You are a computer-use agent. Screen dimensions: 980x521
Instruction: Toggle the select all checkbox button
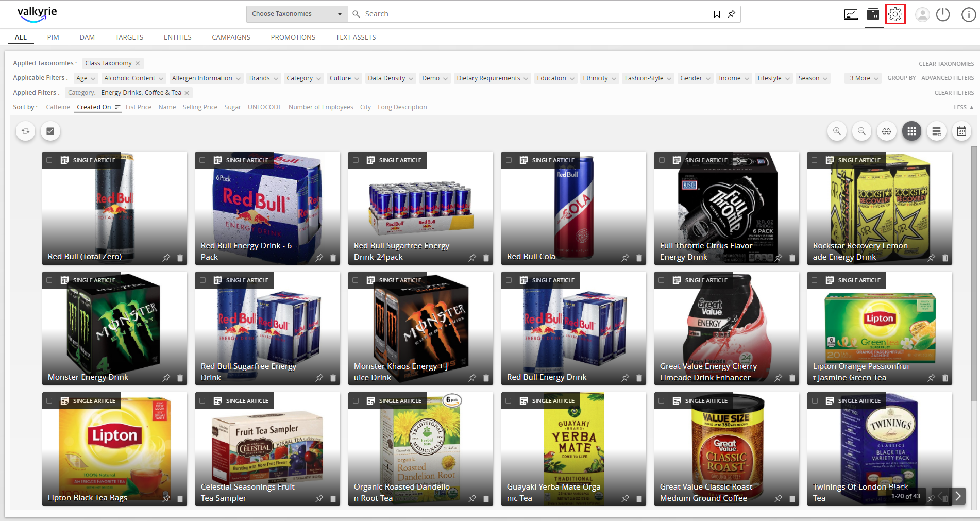click(x=50, y=131)
